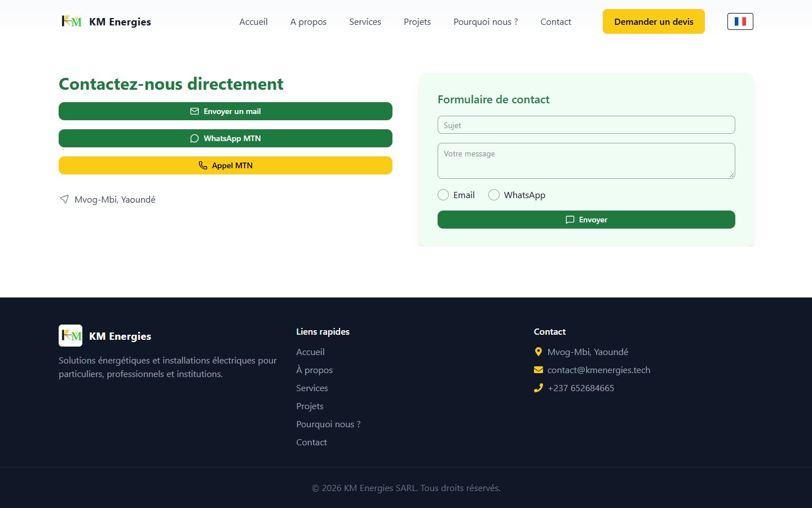The width and height of the screenshot is (812, 508).
Task: Click the KM logo in the footer
Action: [x=70, y=335]
